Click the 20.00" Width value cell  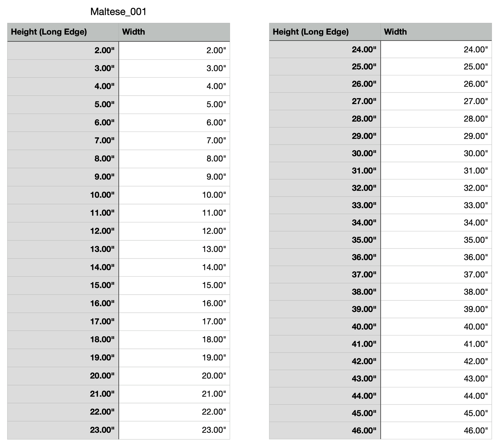214,376
